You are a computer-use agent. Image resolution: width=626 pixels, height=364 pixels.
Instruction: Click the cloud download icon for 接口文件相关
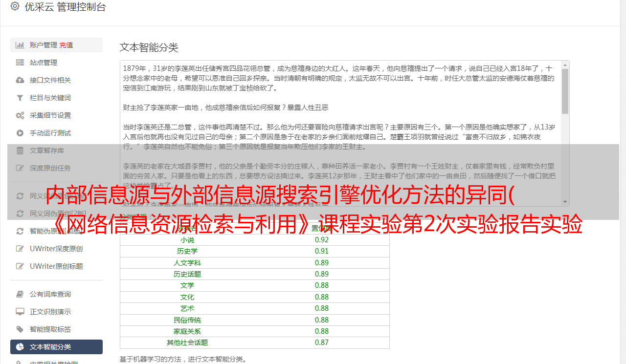coord(20,80)
